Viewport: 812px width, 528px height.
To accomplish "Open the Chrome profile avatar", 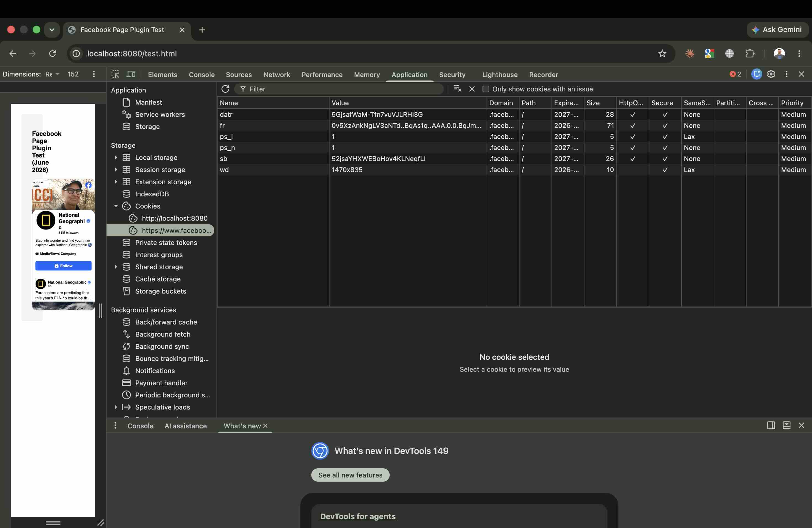I will (779, 54).
